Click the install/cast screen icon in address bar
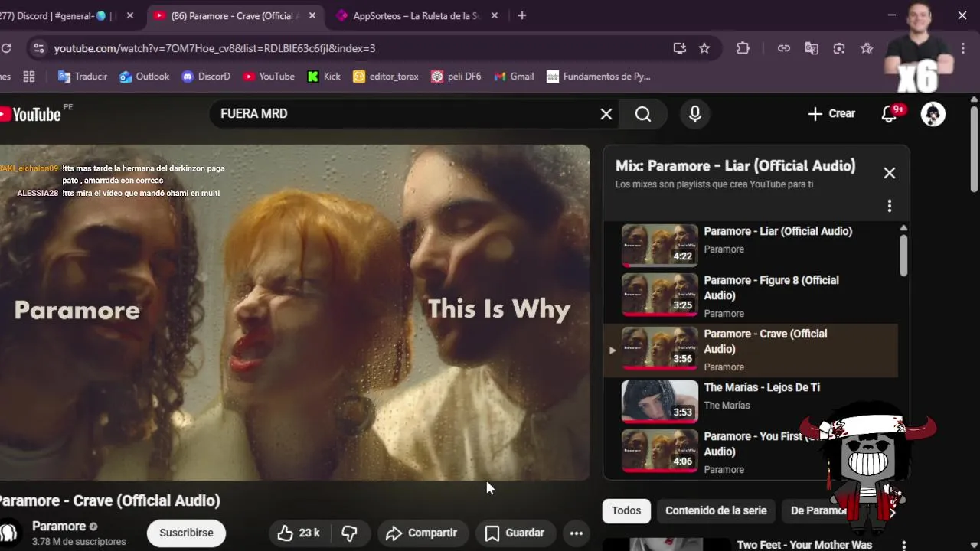 click(x=679, y=48)
